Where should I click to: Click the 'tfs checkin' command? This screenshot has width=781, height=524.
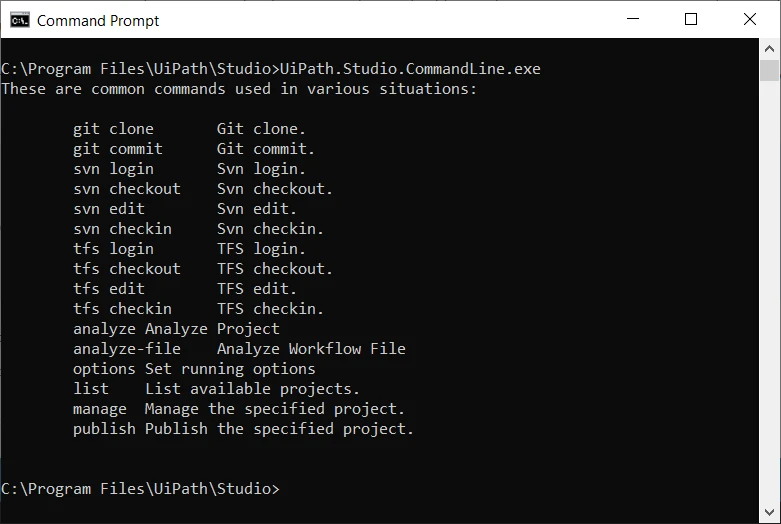(122, 308)
